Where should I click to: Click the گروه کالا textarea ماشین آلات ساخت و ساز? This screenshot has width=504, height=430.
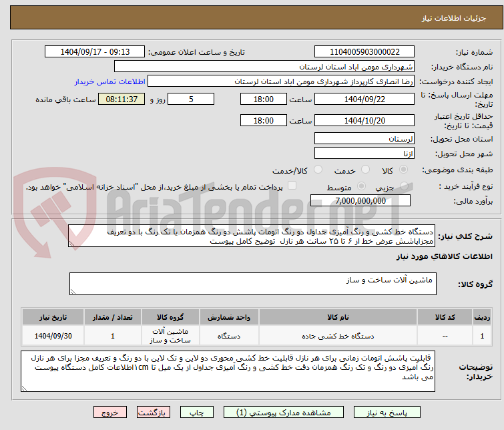tap(252, 284)
